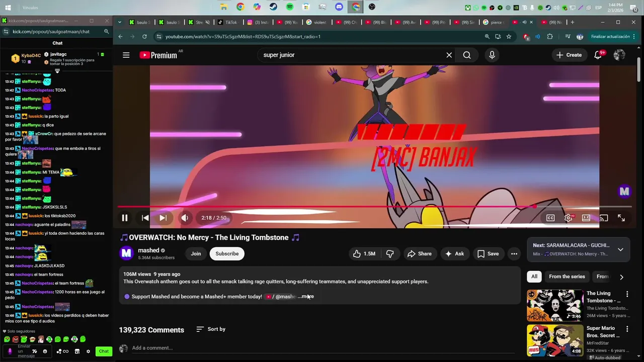Open the Kick chat shop icon

point(77,351)
